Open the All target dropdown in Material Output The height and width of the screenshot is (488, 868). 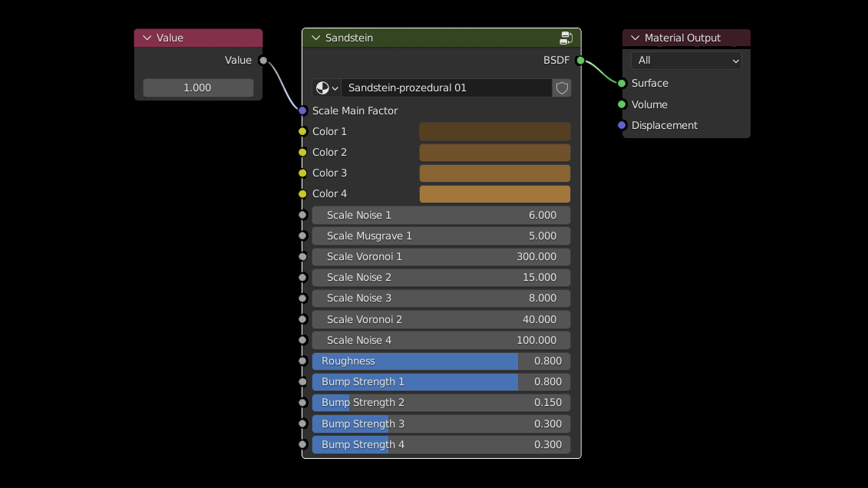(x=686, y=61)
